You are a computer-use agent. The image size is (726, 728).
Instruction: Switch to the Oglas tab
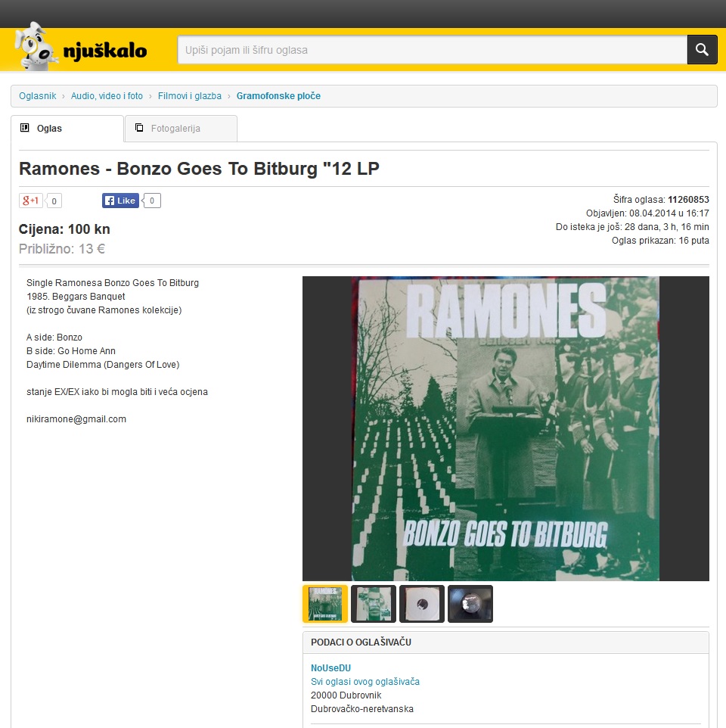(67, 129)
